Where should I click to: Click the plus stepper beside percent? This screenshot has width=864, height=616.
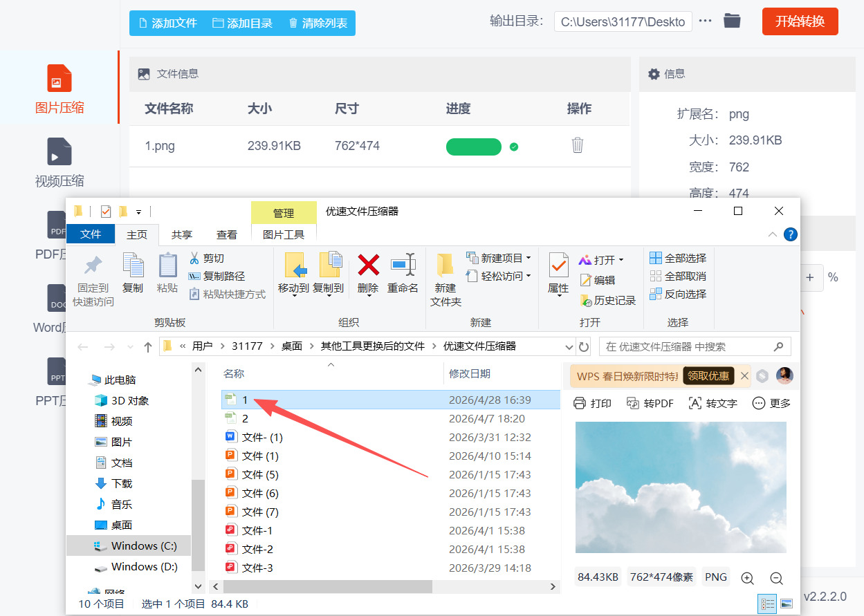point(809,277)
